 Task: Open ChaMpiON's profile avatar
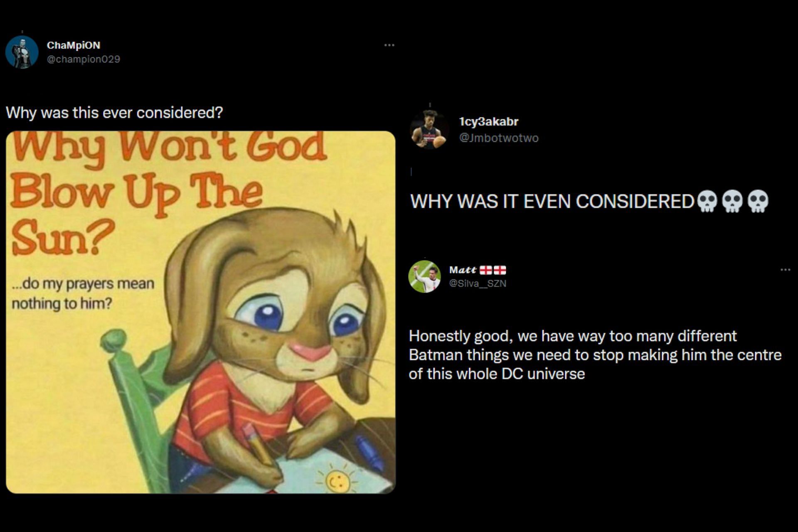click(22, 52)
